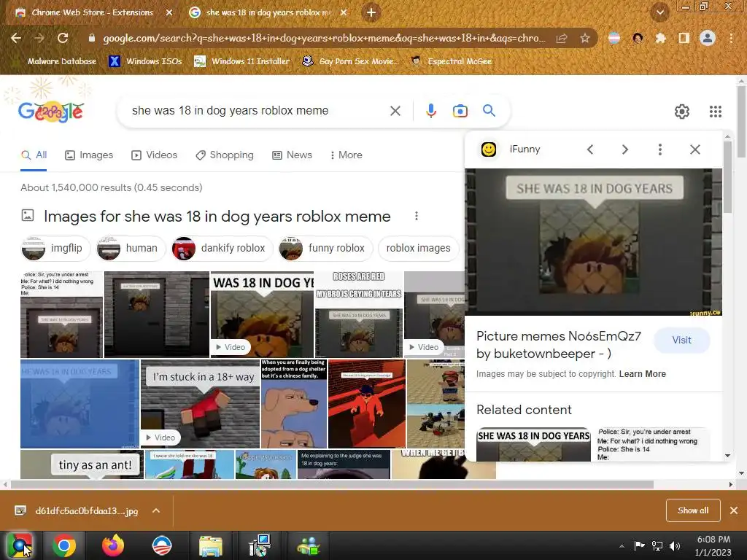Switch to Images results tab
Image resolution: width=747 pixels, height=560 pixels.
89,155
